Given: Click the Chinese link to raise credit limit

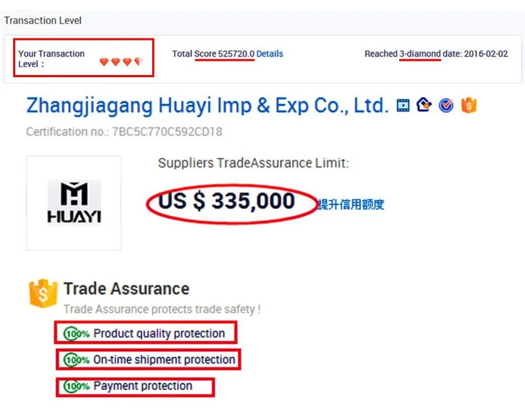Looking at the screenshot, I should pos(351,204).
